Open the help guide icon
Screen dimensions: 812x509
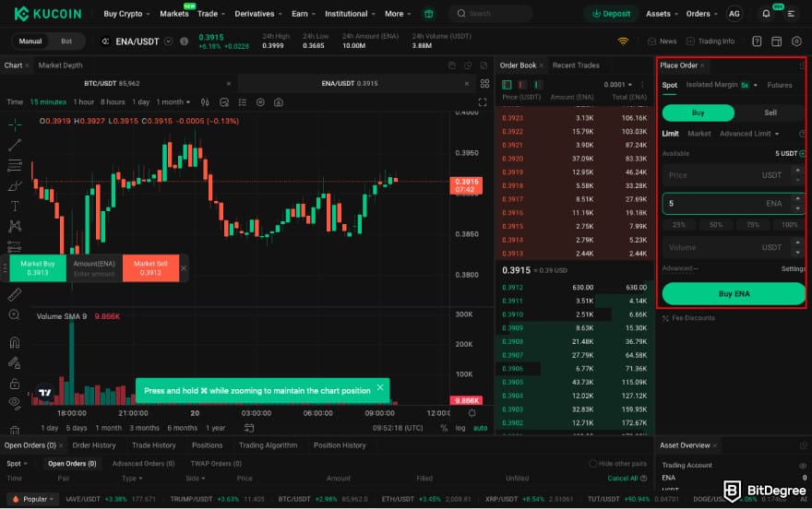[x=757, y=41]
